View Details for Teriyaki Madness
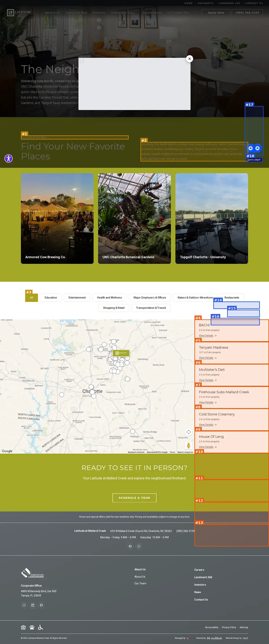 (x=208, y=358)
